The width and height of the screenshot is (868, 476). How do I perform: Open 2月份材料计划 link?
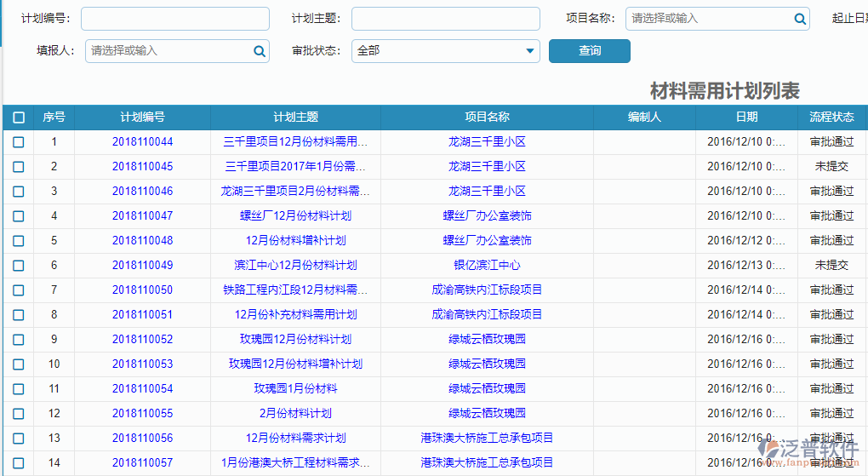295,414
